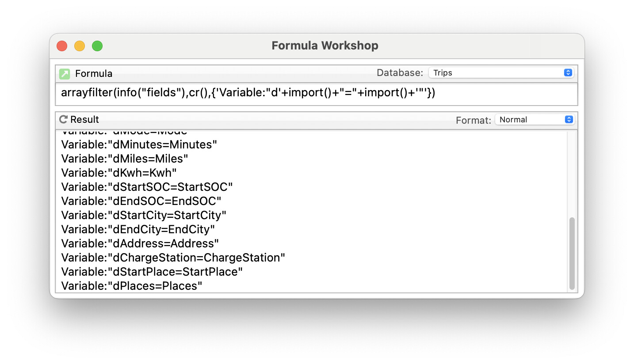Zoom the window with the green button
The width and height of the screenshot is (634, 364).
click(x=97, y=45)
